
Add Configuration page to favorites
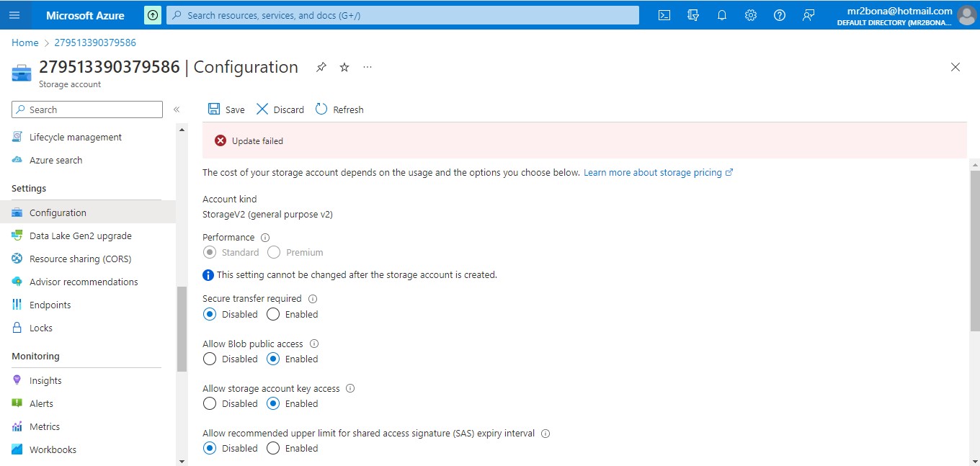pos(344,67)
